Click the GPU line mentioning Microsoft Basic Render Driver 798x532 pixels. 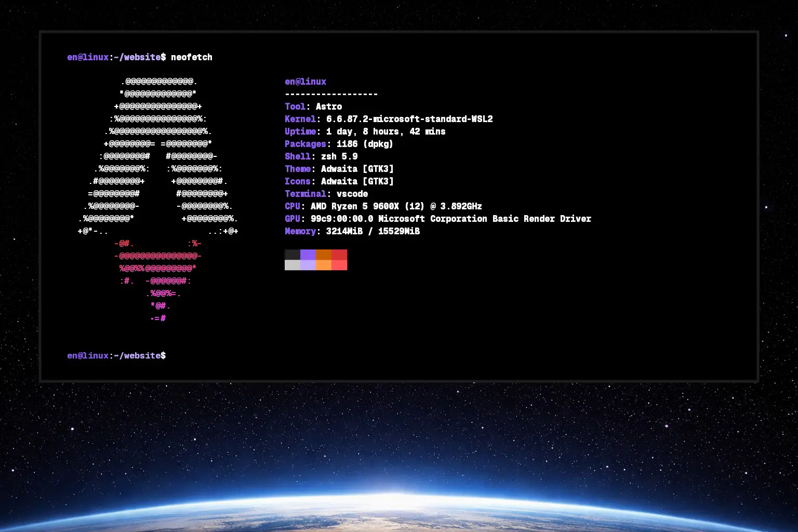[438, 219]
